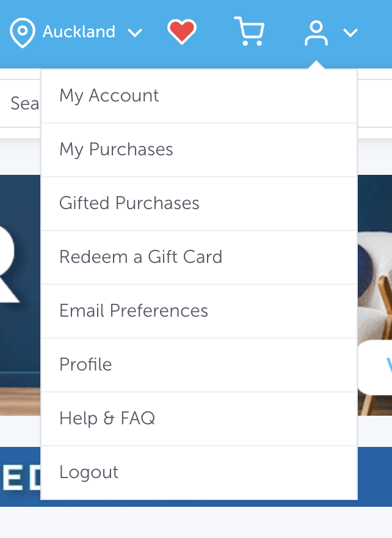Viewport: 392px width, 538px height.
Task: Click the location pin icon
Action: (x=23, y=31)
